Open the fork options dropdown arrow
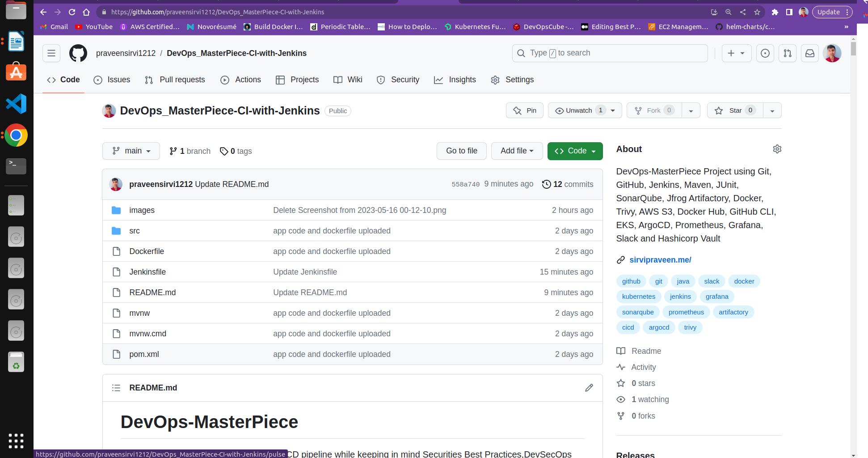The width and height of the screenshot is (868, 458). click(691, 110)
